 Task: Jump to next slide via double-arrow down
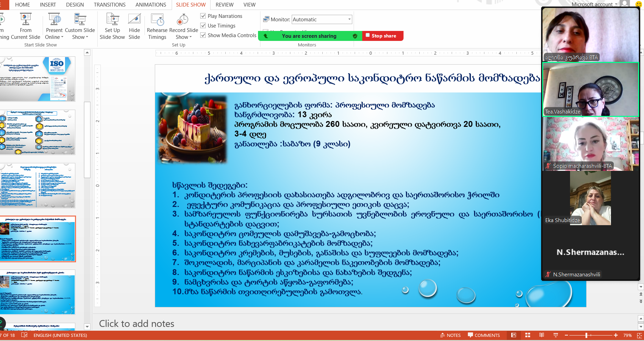tap(641, 301)
